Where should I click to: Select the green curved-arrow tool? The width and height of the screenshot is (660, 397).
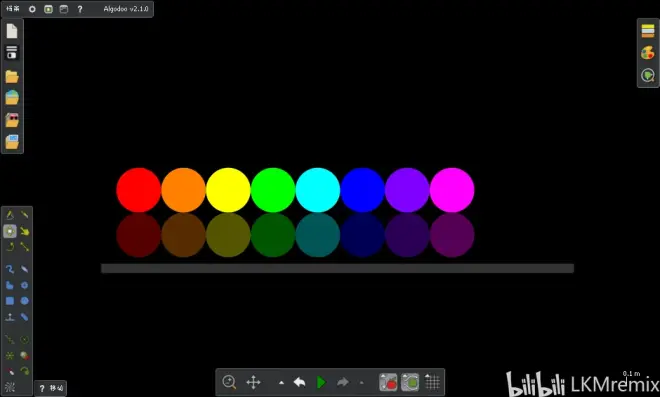(25, 371)
